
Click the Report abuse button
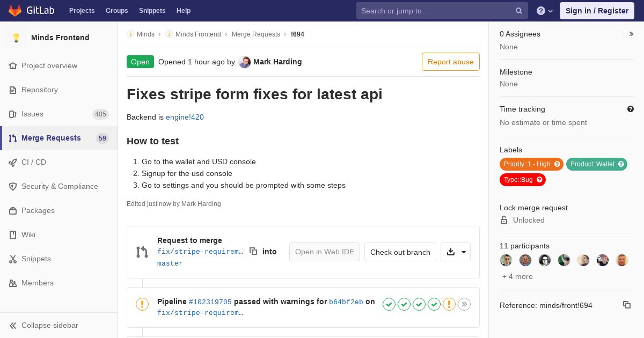pyautogui.click(x=451, y=62)
